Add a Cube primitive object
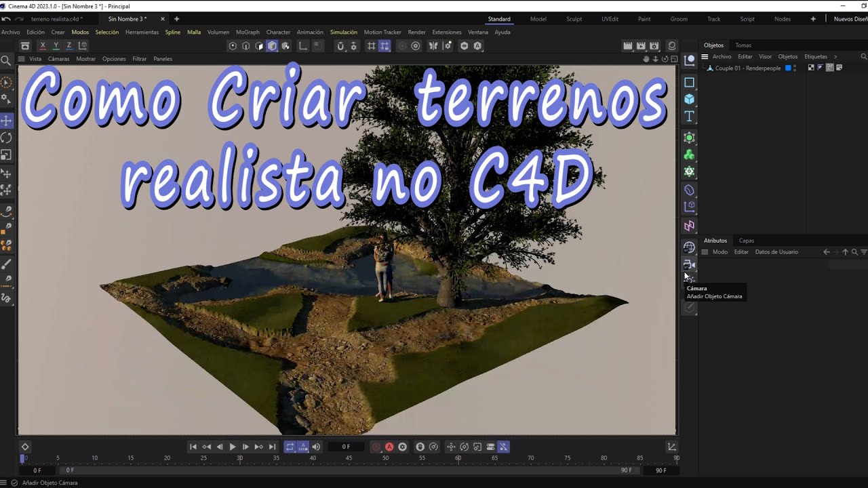Image resolution: width=868 pixels, height=488 pixels. 689,99
